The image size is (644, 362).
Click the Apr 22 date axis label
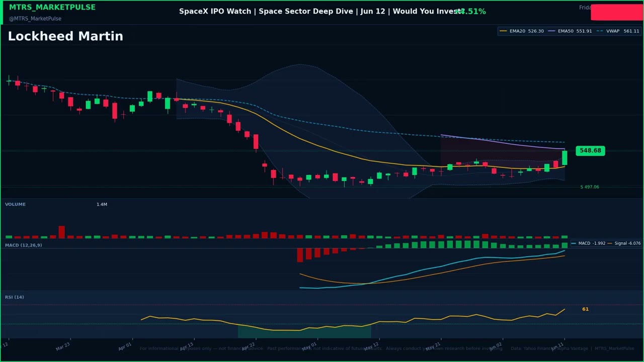[x=249, y=346]
